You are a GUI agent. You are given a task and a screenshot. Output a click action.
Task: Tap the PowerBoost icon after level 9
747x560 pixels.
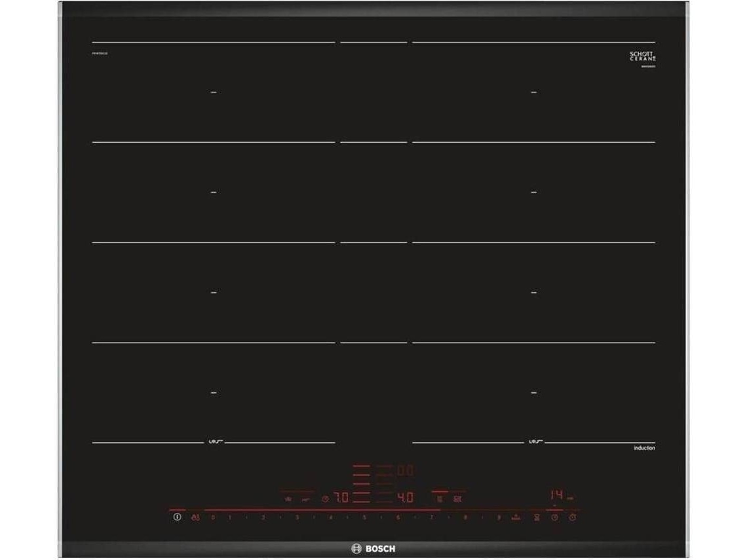pyautogui.click(x=516, y=517)
